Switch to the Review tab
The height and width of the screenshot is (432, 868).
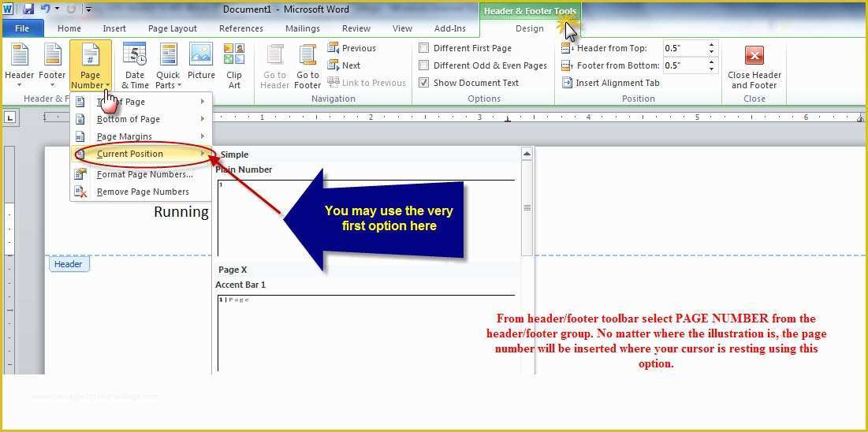point(356,28)
